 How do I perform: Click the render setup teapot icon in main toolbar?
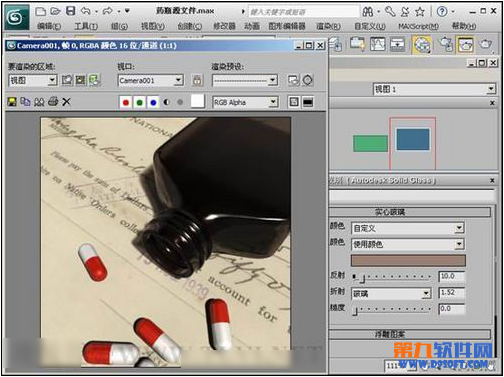(447, 44)
